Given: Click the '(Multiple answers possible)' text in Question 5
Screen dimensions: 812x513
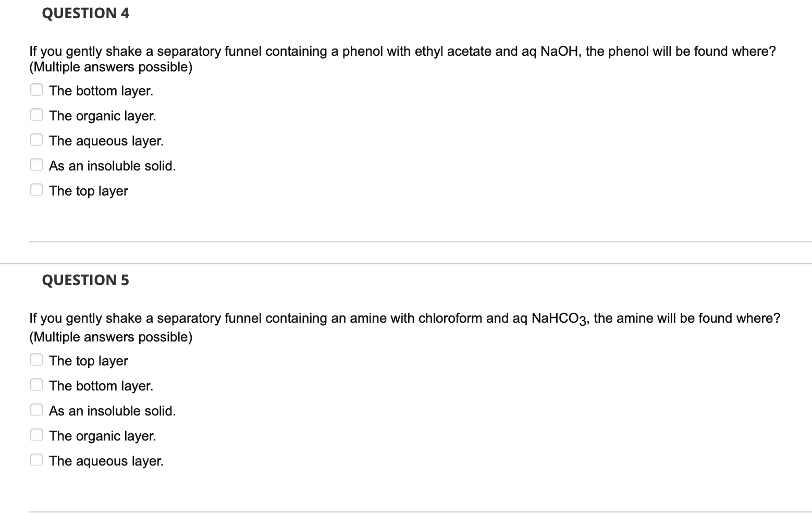Looking at the screenshot, I should pyautogui.click(x=110, y=337).
